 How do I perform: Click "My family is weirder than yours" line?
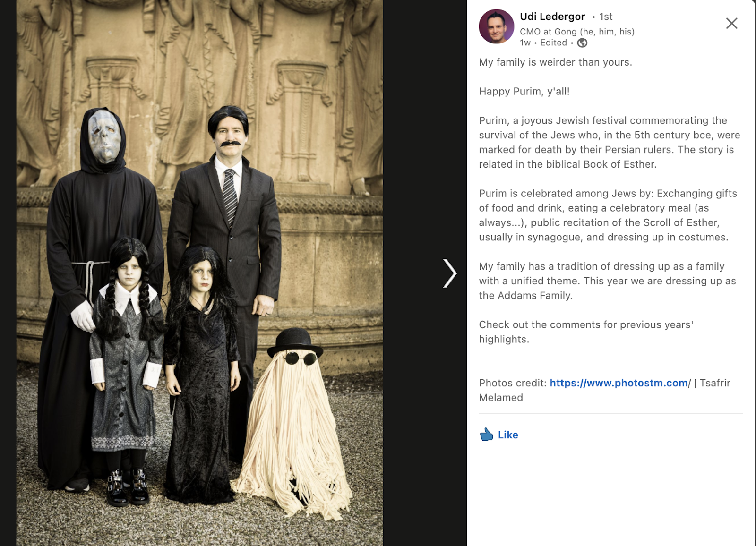click(x=555, y=62)
